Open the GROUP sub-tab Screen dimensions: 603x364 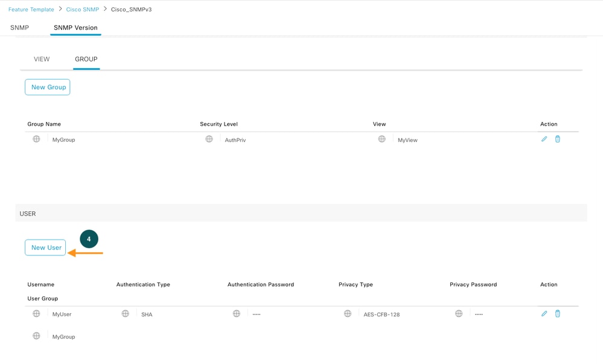coord(86,59)
